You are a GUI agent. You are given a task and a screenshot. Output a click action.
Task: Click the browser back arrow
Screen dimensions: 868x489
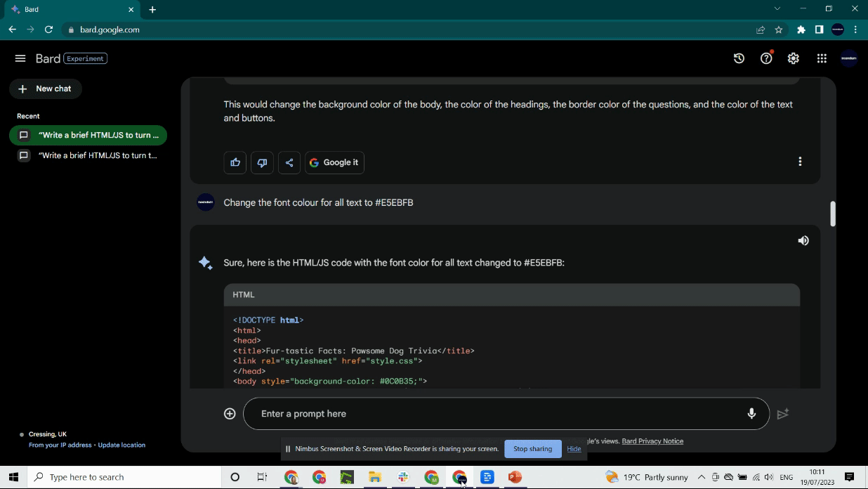coord(12,30)
